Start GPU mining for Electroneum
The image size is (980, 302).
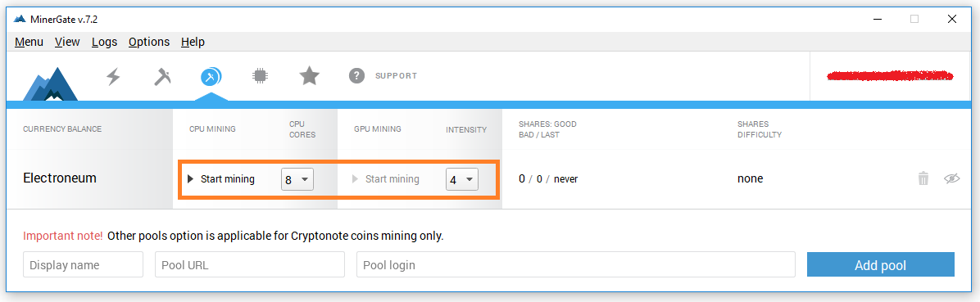click(x=386, y=179)
